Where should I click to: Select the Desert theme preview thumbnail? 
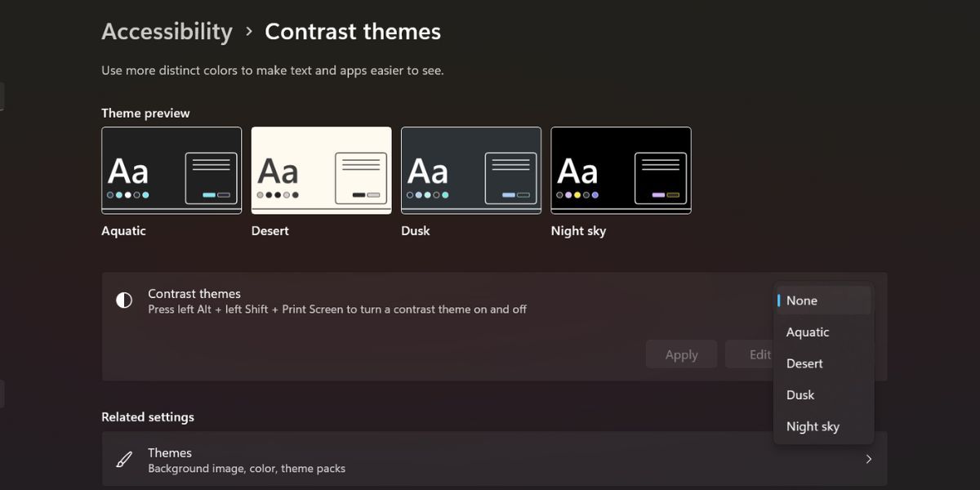(321, 170)
